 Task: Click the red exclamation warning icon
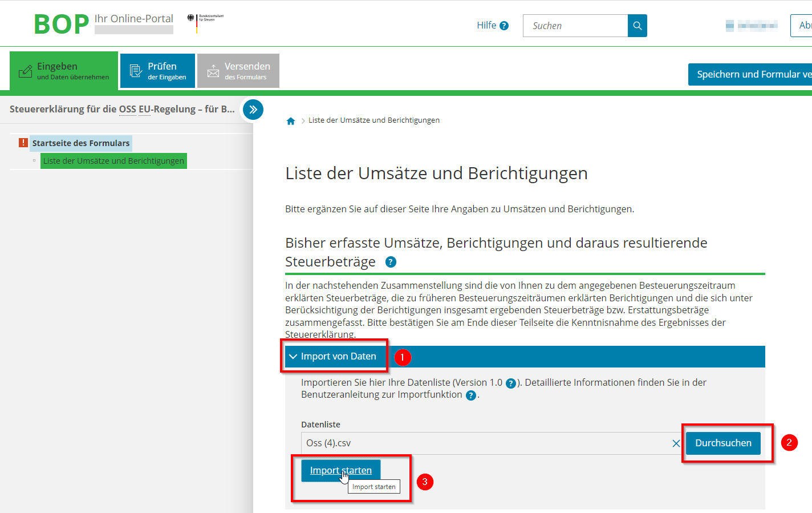(x=23, y=143)
